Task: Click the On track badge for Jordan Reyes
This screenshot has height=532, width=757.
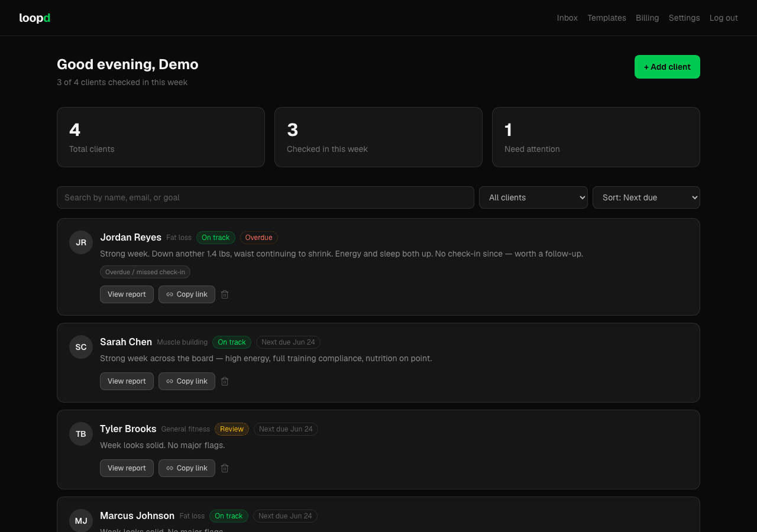Action: click(x=216, y=238)
